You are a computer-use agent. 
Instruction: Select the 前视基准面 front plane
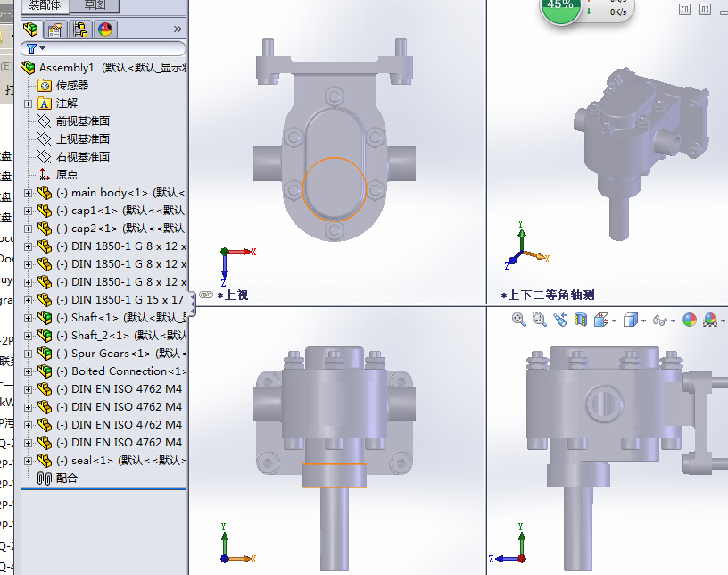click(x=83, y=121)
